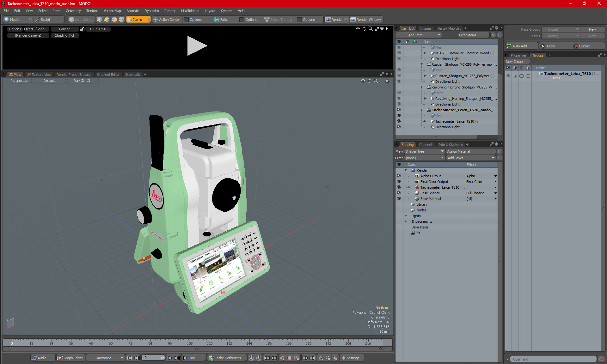Click 3D viewport zoom magnifier icon
607x364 pixels.
pos(376,81)
